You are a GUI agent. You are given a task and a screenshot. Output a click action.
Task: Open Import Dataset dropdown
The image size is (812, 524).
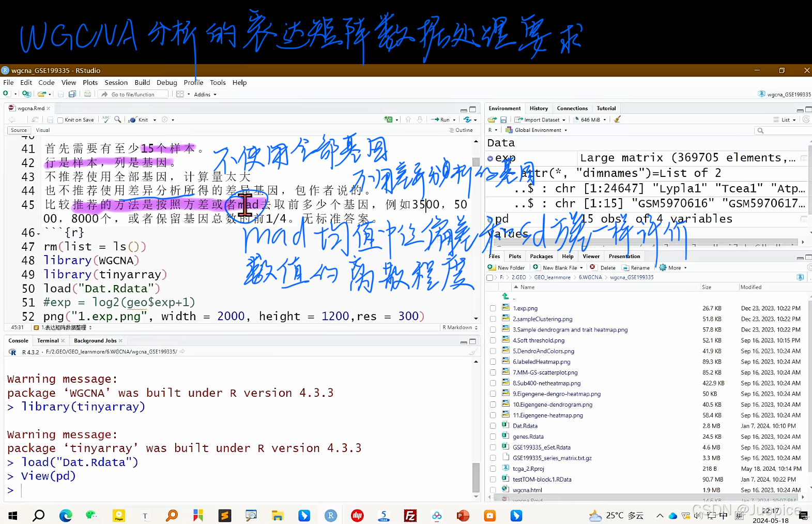(x=540, y=119)
